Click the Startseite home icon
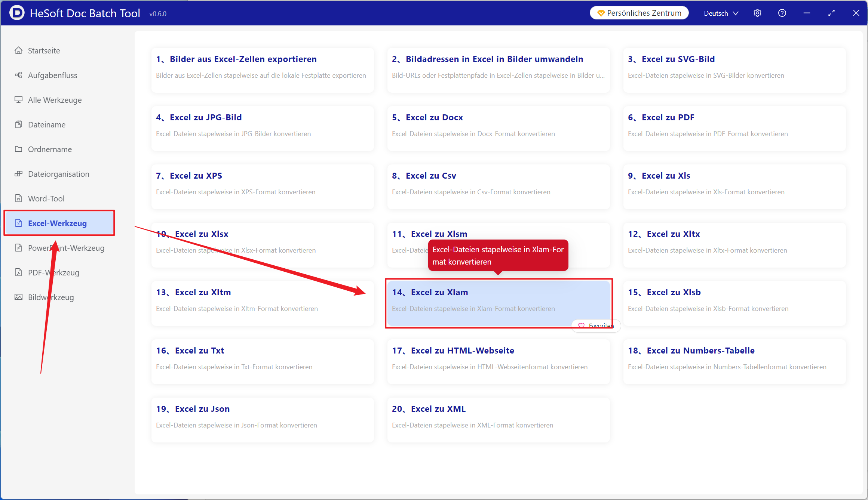This screenshot has width=868, height=500. point(18,50)
